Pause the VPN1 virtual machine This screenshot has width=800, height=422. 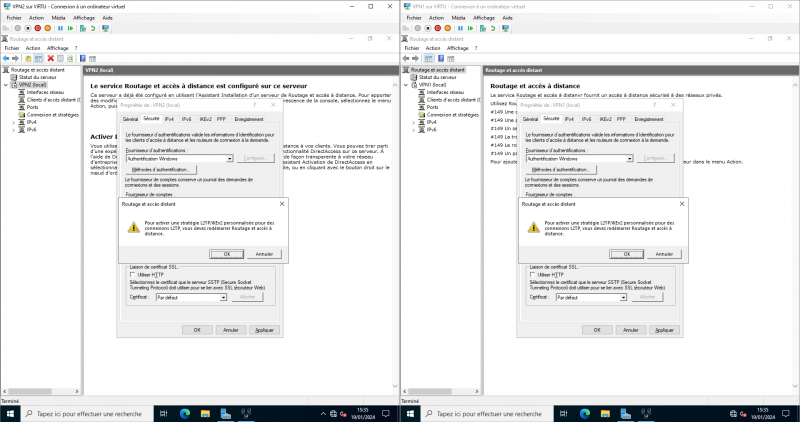[x=460, y=29]
